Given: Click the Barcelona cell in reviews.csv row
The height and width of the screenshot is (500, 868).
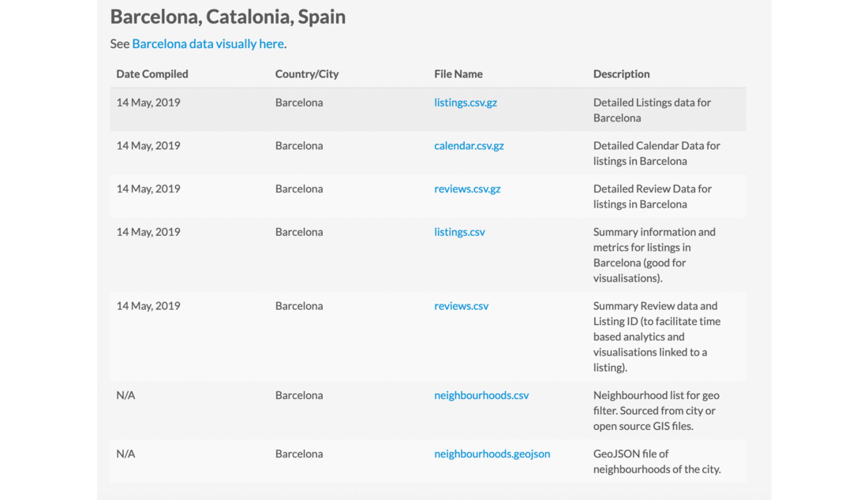Looking at the screenshot, I should [299, 306].
